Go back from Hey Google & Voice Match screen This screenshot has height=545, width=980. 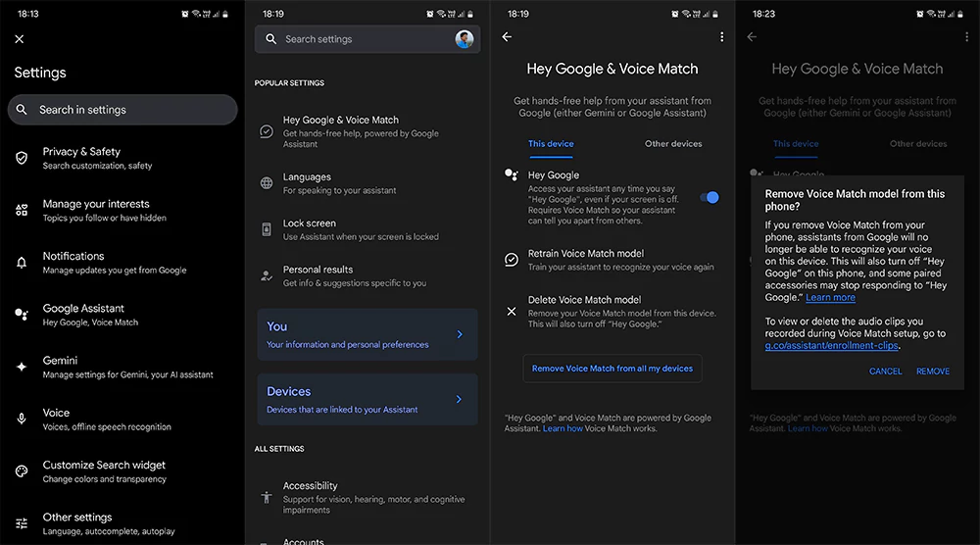point(507,37)
